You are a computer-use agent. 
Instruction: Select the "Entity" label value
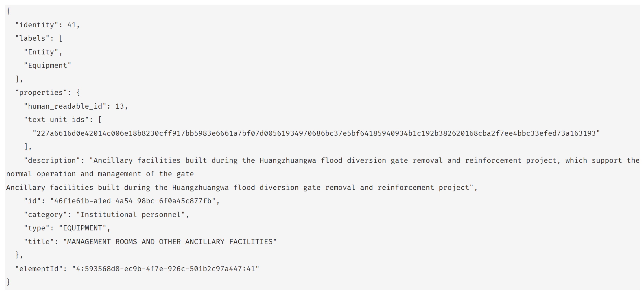pyautogui.click(x=41, y=52)
